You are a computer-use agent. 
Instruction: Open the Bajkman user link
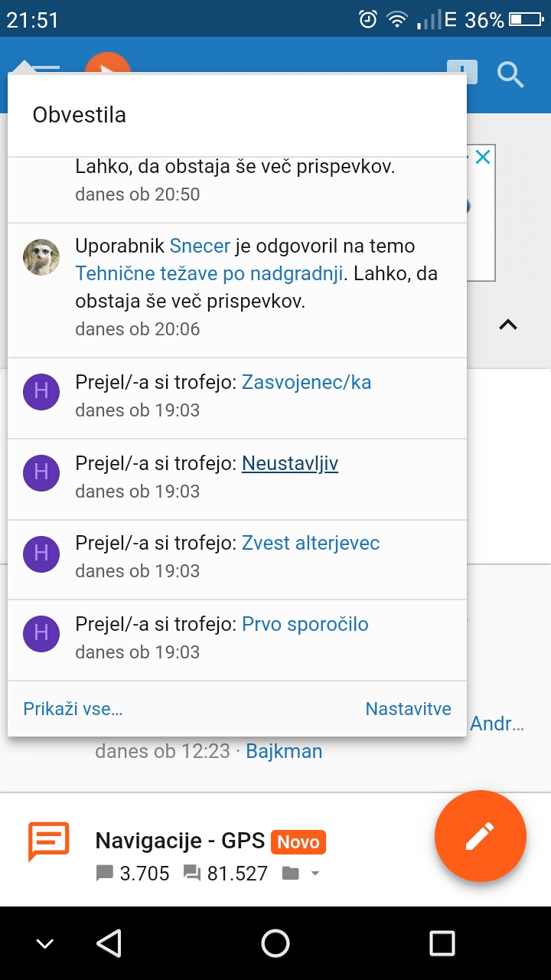(x=284, y=751)
